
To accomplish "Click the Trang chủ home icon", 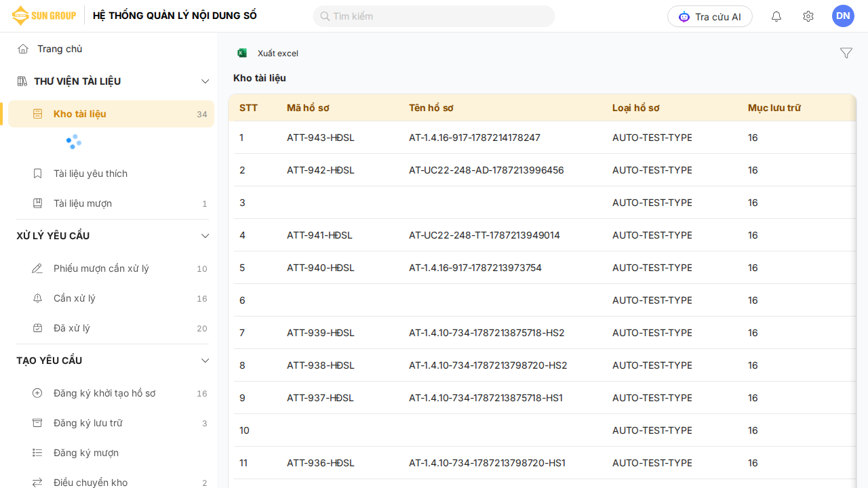I will tap(23, 49).
